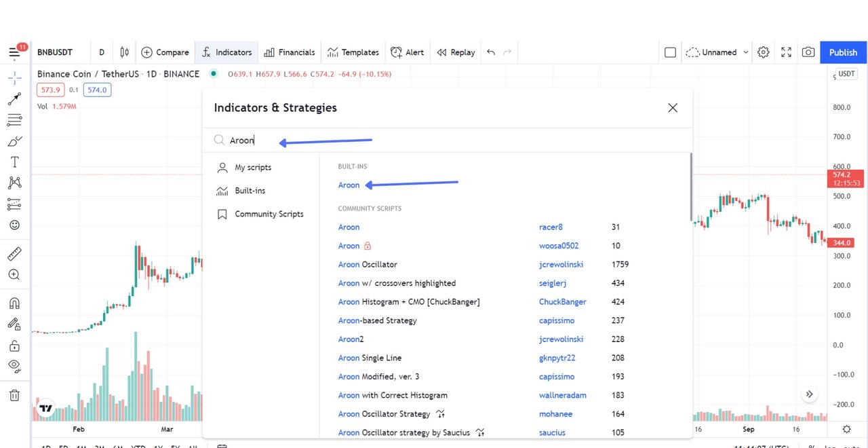
Task: Click the trash remove drawings icon
Action: [14, 395]
